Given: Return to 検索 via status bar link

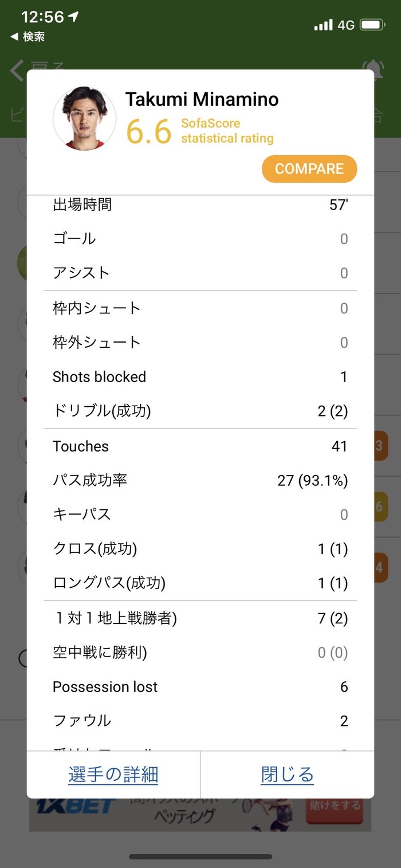Looking at the screenshot, I should pos(27,37).
